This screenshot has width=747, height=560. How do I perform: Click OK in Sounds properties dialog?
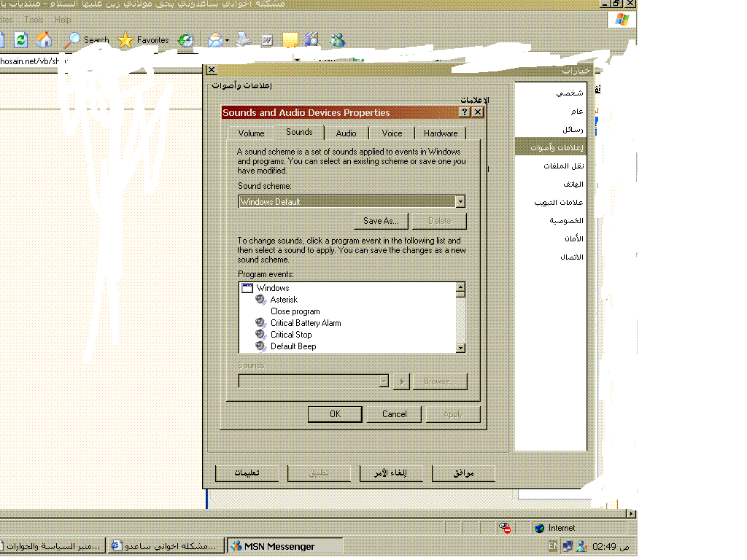pyautogui.click(x=335, y=414)
